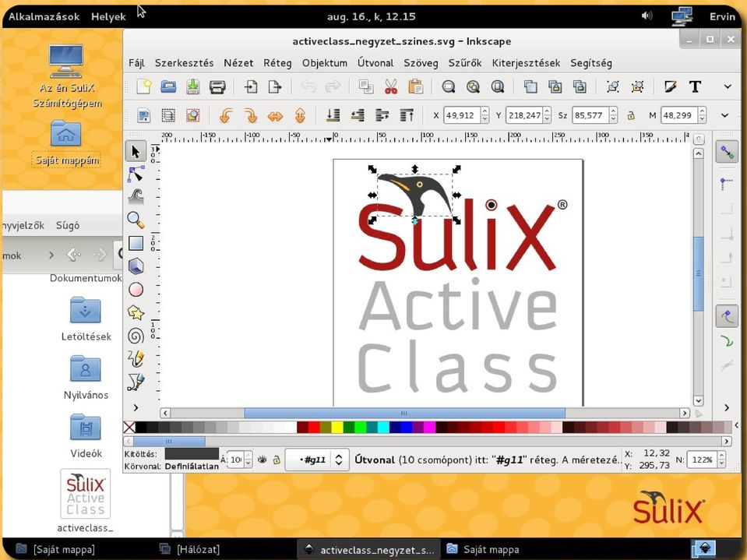Select the Pencil freehand tool
Image resolution: width=747 pixels, height=560 pixels.
tap(136, 358)
